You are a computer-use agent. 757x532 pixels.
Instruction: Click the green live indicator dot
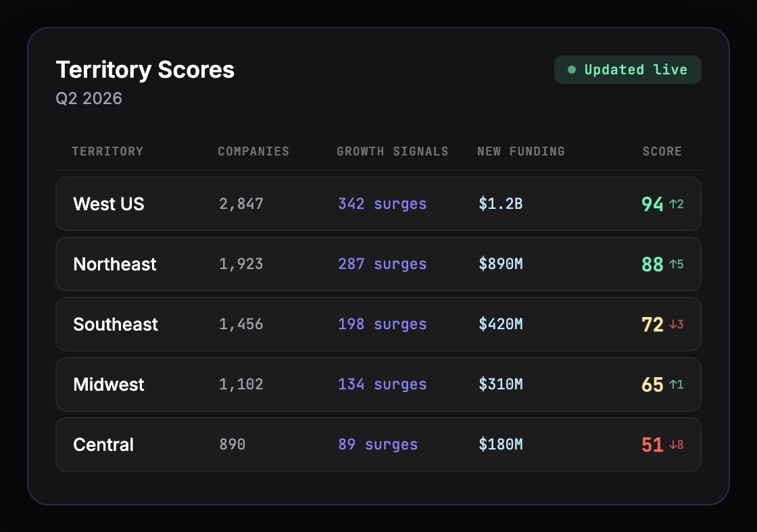572,70
